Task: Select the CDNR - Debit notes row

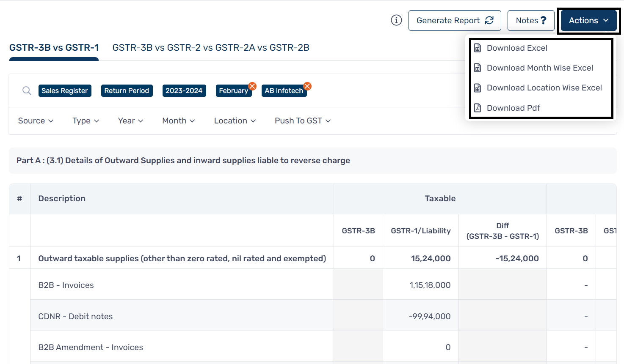Action: (x=75, y=316)
